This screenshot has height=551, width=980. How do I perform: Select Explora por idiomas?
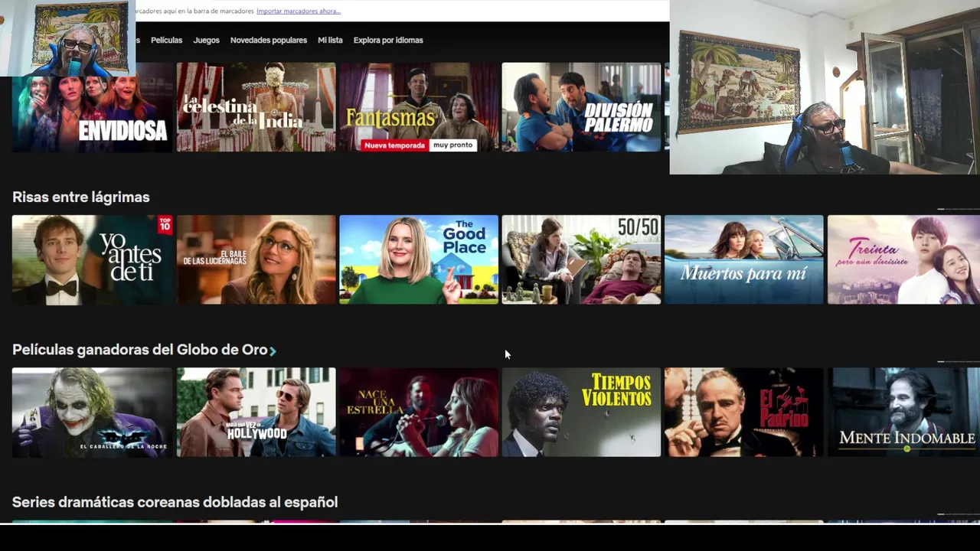coord(388,40)
